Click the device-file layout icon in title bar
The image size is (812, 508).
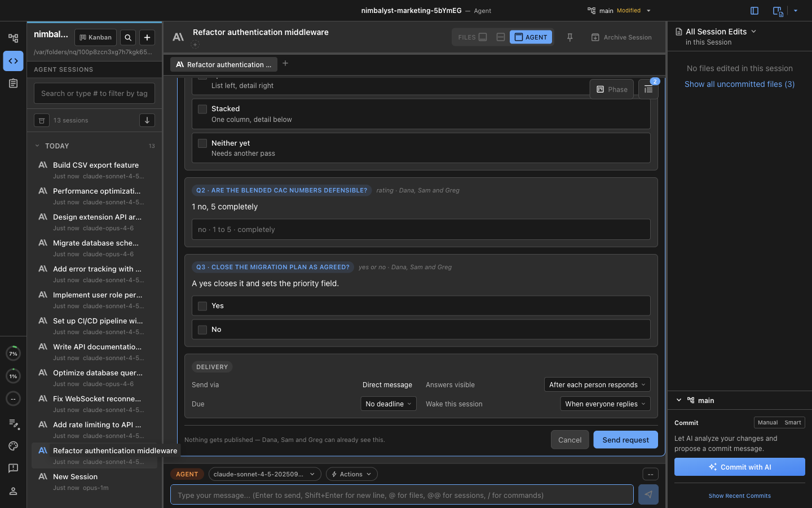(x=778, y=11)
